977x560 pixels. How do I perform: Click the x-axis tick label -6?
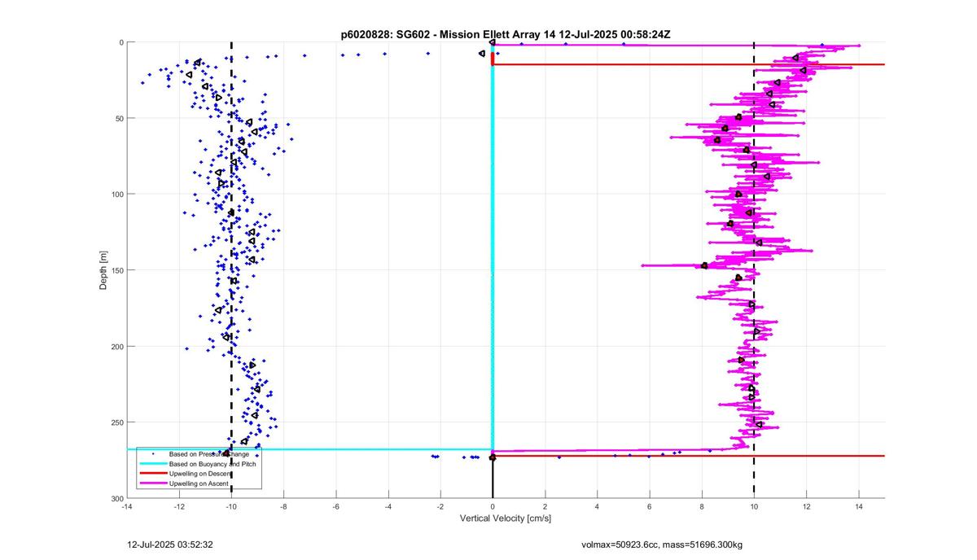335,506
